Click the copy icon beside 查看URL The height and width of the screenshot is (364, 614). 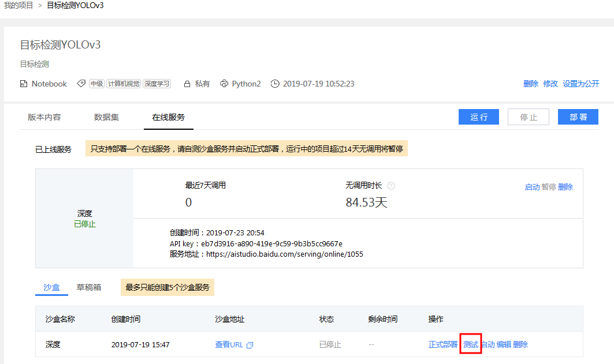(250, 345)
